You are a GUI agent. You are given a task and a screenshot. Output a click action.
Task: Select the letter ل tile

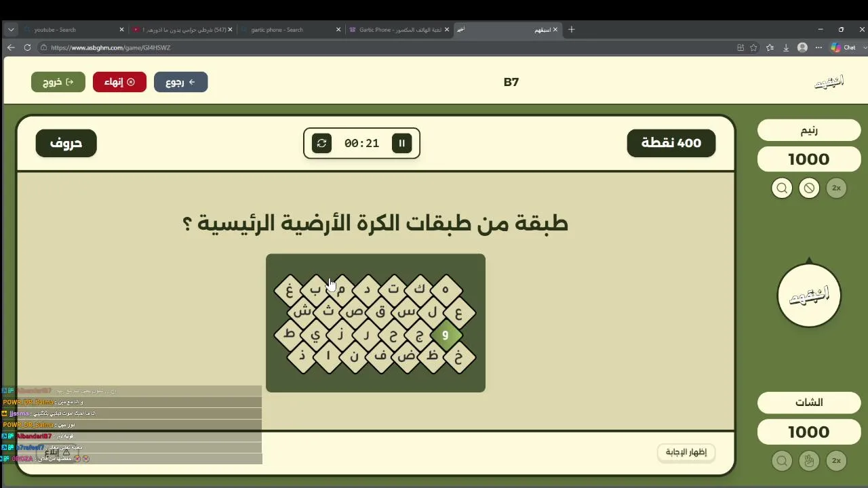click(432, 312)
